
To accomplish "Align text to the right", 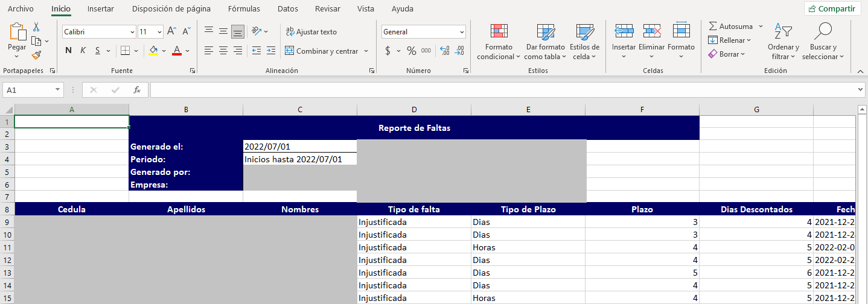I will 238,51.
